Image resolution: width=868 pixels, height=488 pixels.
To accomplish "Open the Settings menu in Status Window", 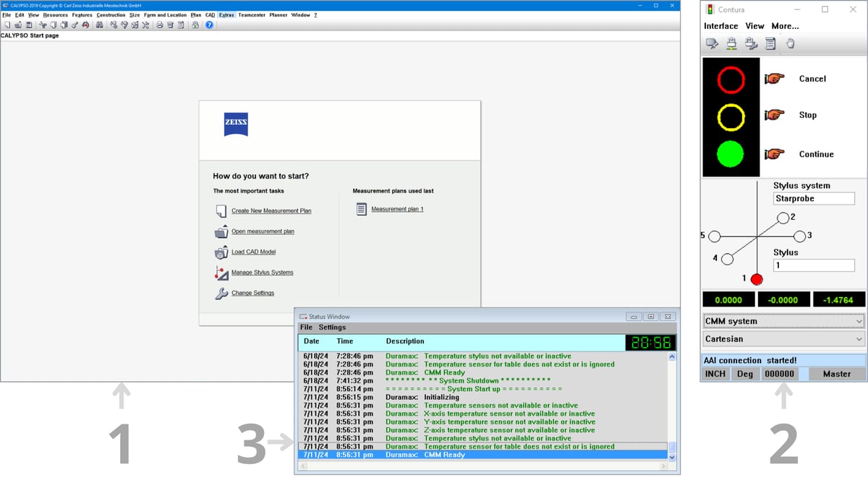I will (x=332, y=328).
